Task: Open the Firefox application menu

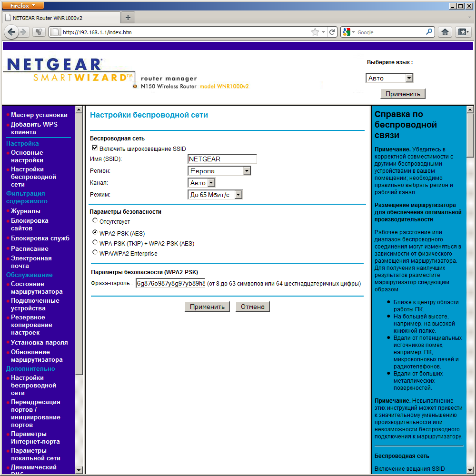Action: 23,5
